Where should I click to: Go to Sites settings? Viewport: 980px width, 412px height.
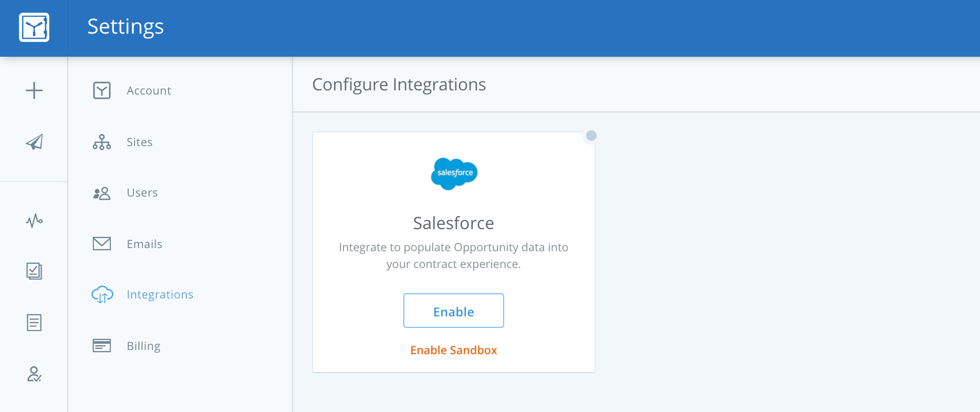click(x=139, y=142)
